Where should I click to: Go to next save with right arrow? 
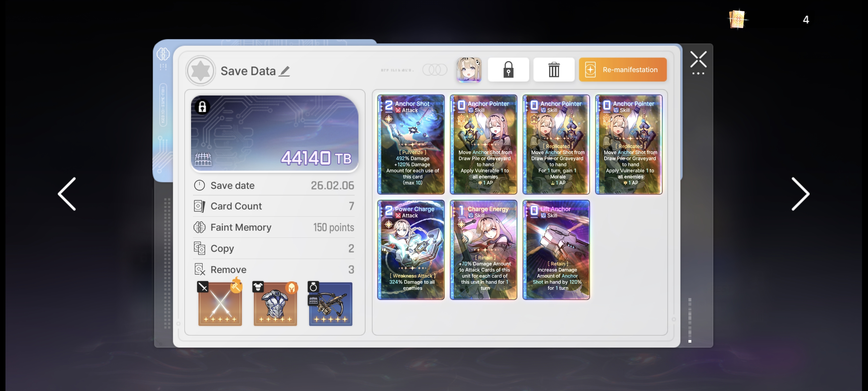800,194
